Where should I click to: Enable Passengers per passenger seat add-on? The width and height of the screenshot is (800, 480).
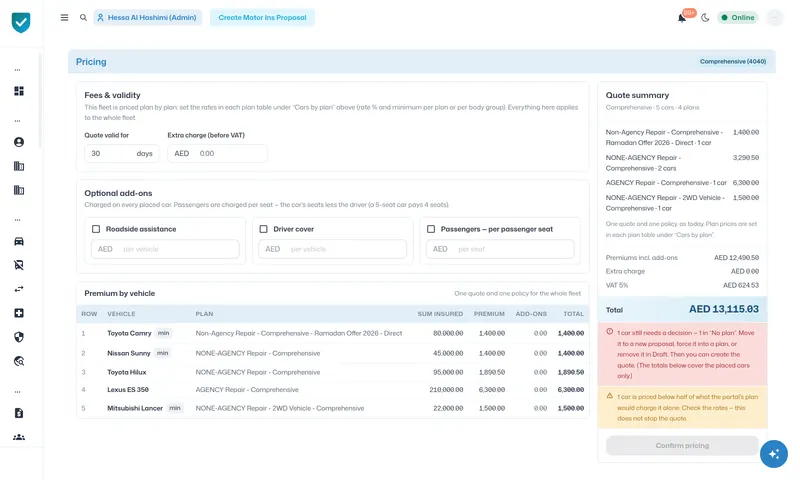pos(431,229)
